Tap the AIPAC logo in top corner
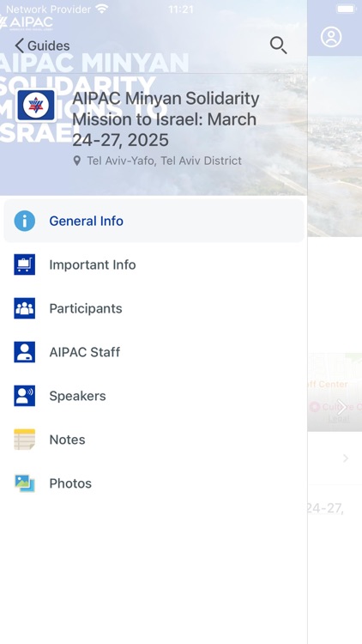 [27, 22]
